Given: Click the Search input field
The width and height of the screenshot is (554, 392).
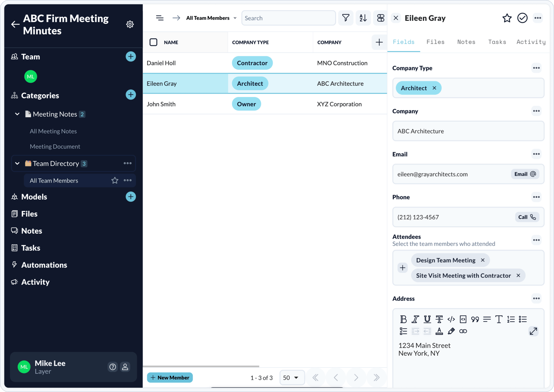Looking at the screenshot, I should [288, 18].
